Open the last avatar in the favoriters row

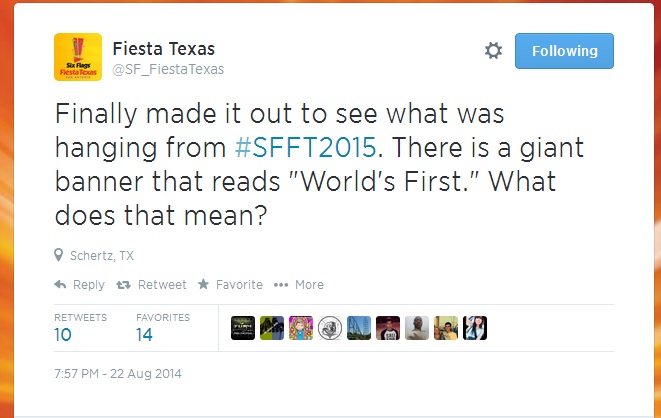[x=475, y=328]
